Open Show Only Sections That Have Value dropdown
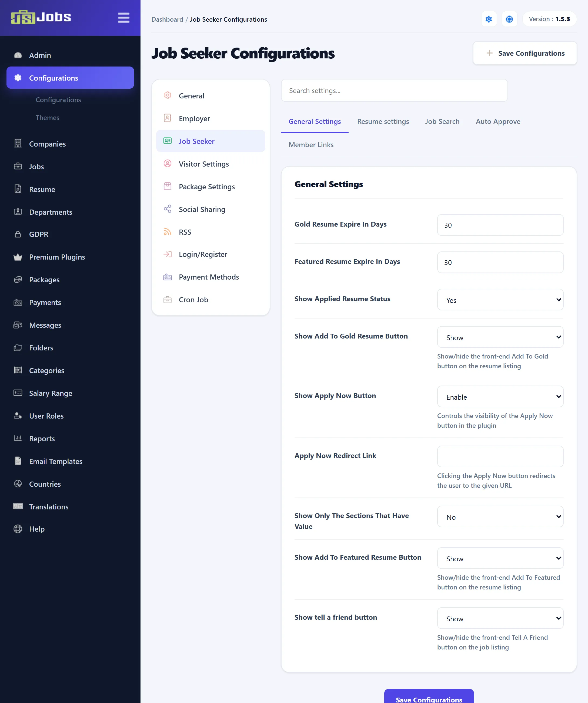The height and width of the screenshot is (703, 588). 500,517
